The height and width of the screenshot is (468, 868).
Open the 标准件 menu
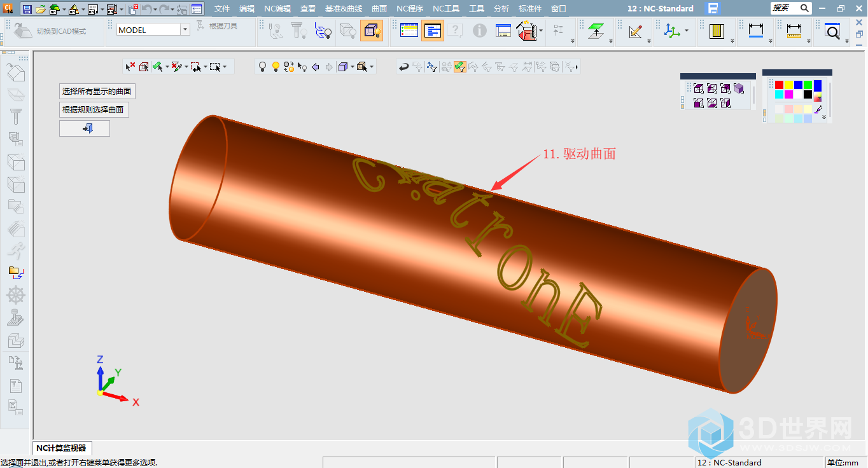pyautogui.click(x=531, y=9)
